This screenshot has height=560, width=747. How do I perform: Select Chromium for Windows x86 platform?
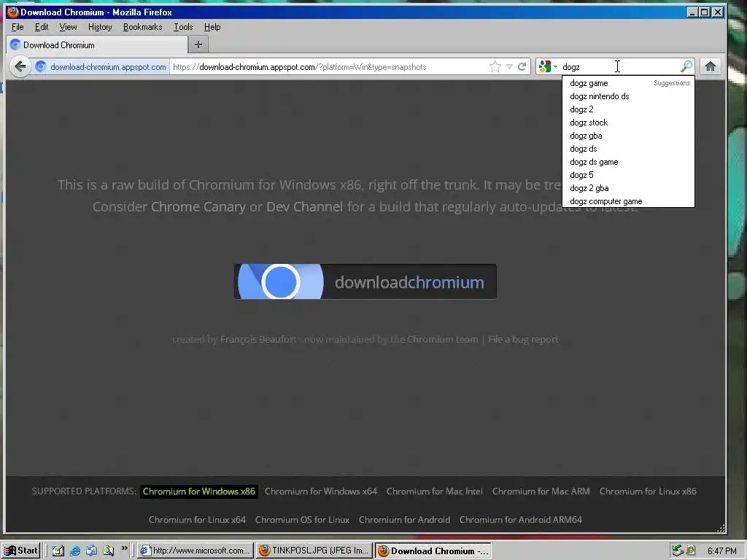coord(198,491)
